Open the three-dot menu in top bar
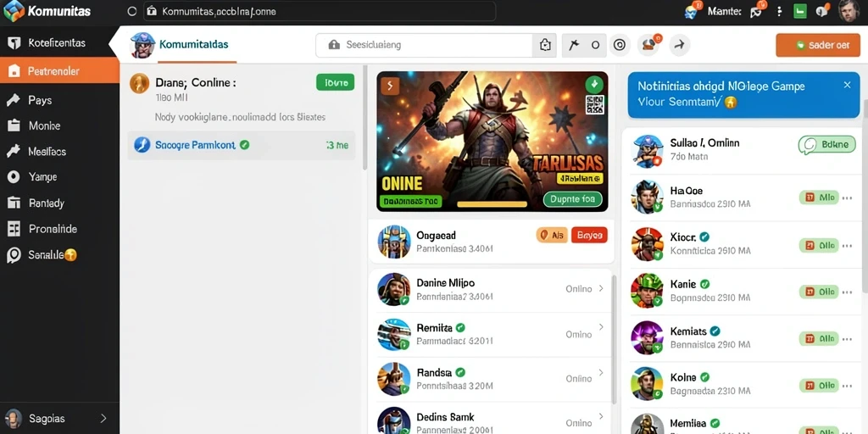Viewport: 868px width, 434px height. click(780, 11)
